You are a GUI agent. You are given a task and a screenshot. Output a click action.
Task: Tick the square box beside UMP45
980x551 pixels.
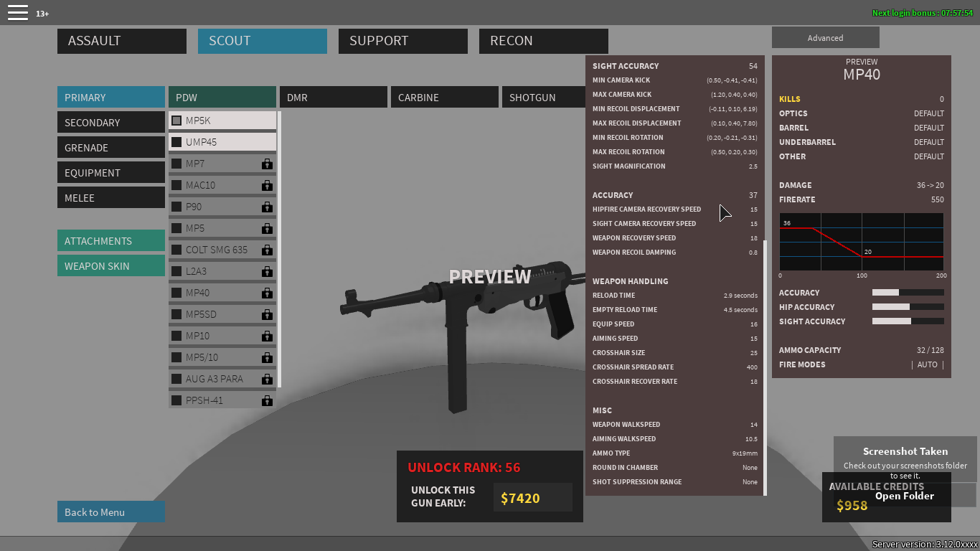point(176,142)
